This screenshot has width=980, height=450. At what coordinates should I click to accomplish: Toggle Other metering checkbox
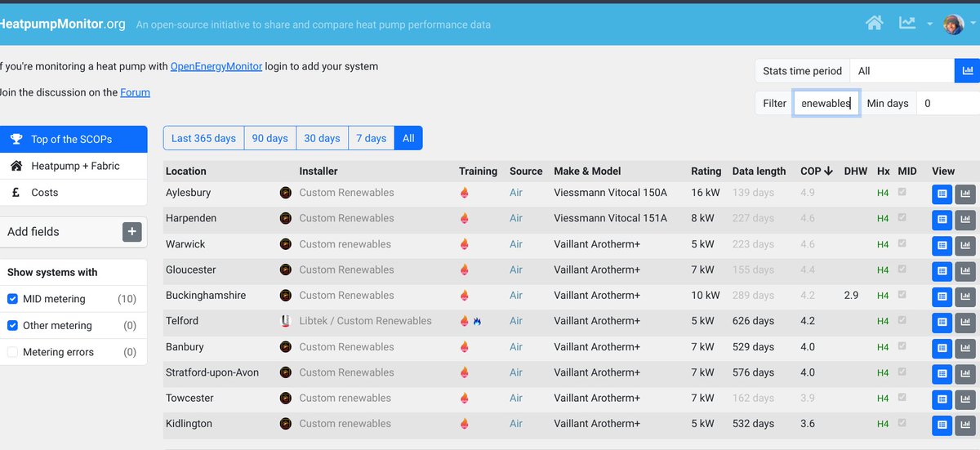12,326
